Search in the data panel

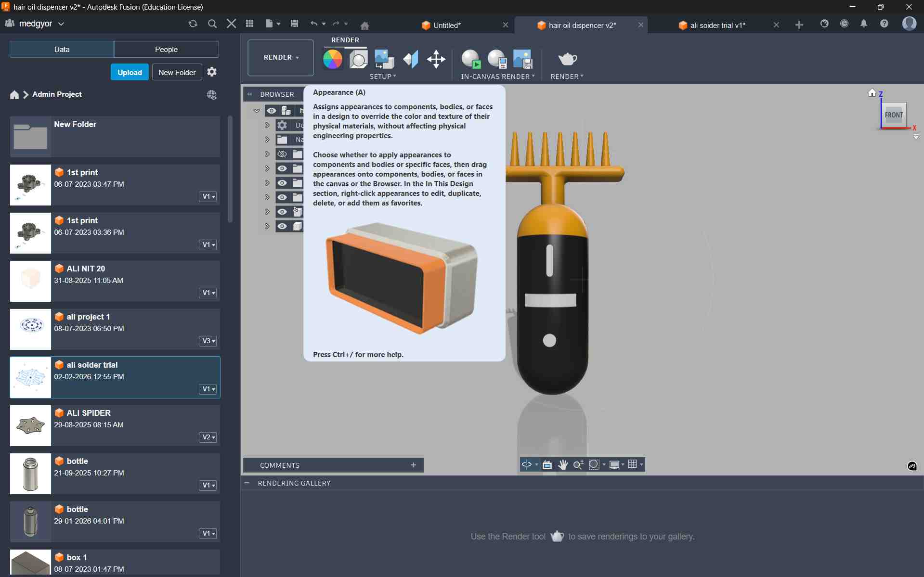pos(212,24)
